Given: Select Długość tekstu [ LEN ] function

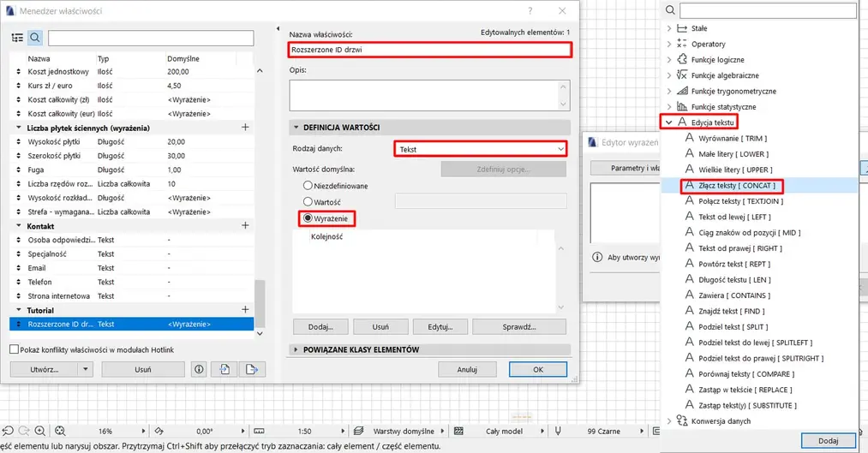Looking at the screenshot, I should [734, 280].
